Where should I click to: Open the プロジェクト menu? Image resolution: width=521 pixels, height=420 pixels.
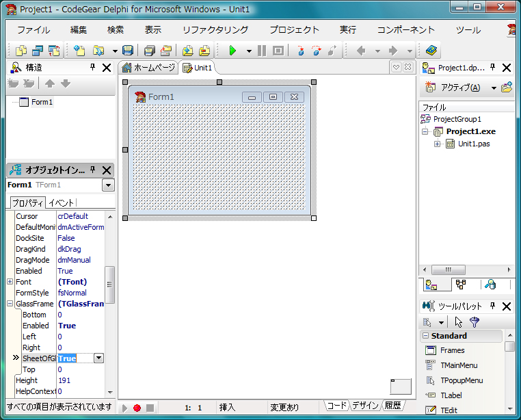[x=295, y=30]
